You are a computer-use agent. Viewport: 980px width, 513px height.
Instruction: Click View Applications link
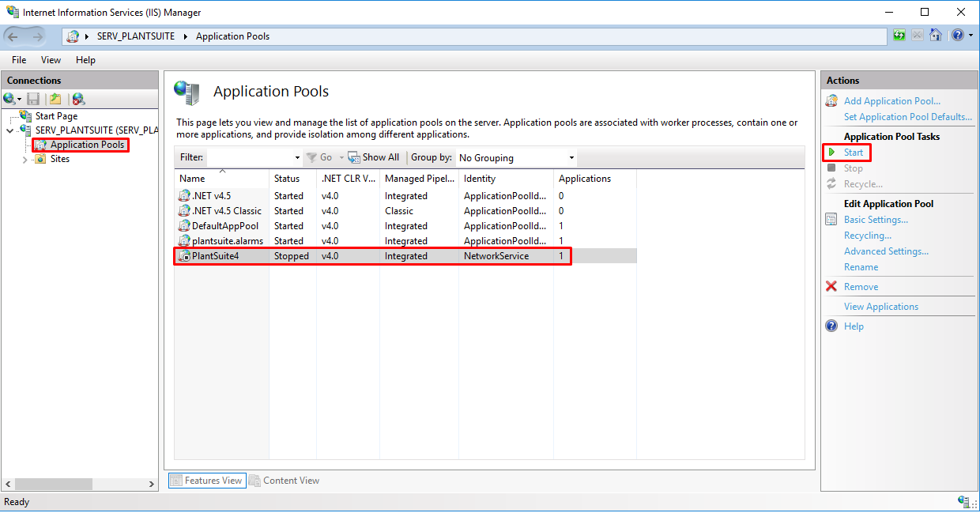881,307
